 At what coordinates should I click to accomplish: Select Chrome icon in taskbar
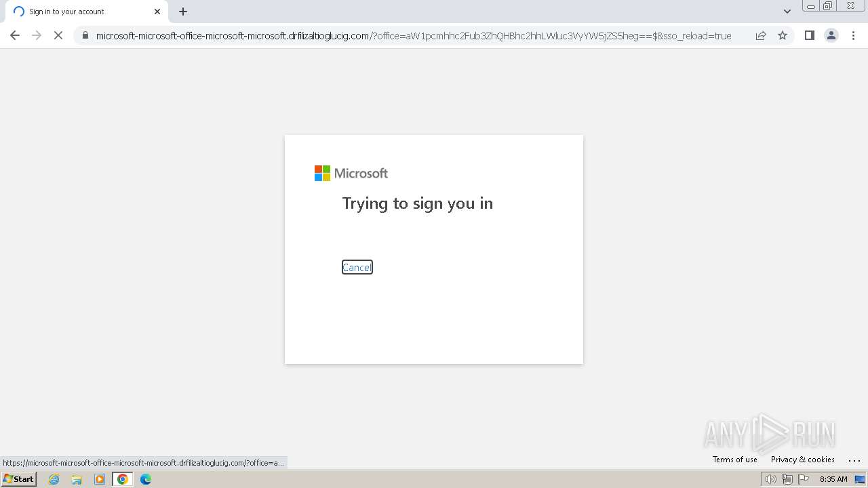[x=123, y=479]
